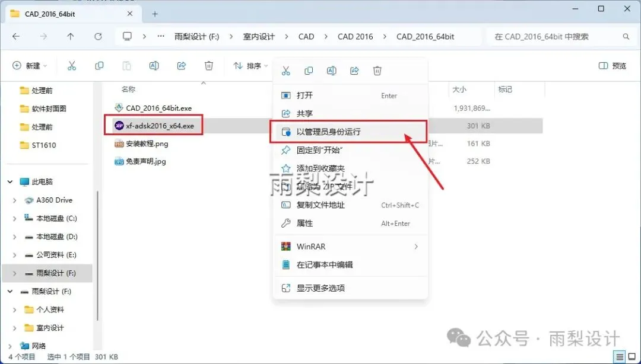Refresh the current folder
This screenshot has width=641, height=364.
coord(98,36)
